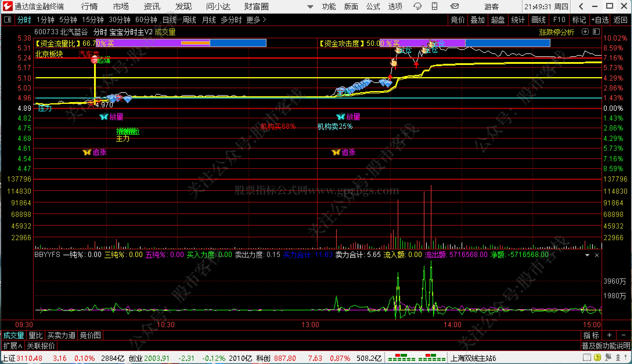Click the yellow coin icon in status bar
Viewport: 632px width, 364px height.
(597, 358)
